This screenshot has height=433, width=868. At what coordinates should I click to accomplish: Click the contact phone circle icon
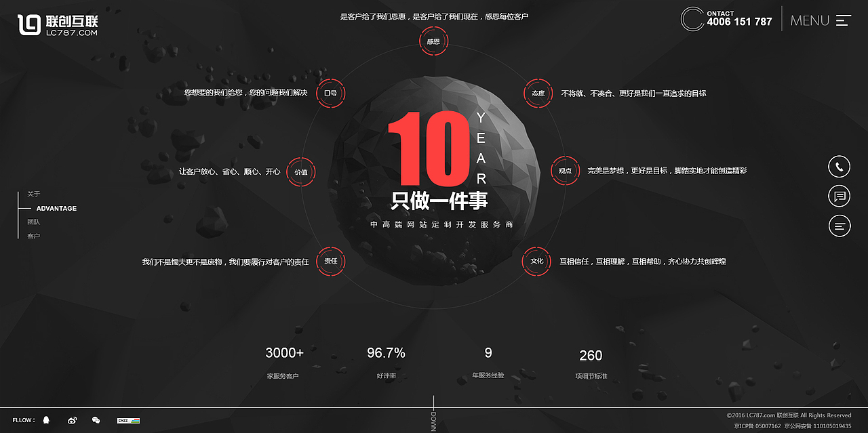tap(692, 19)
